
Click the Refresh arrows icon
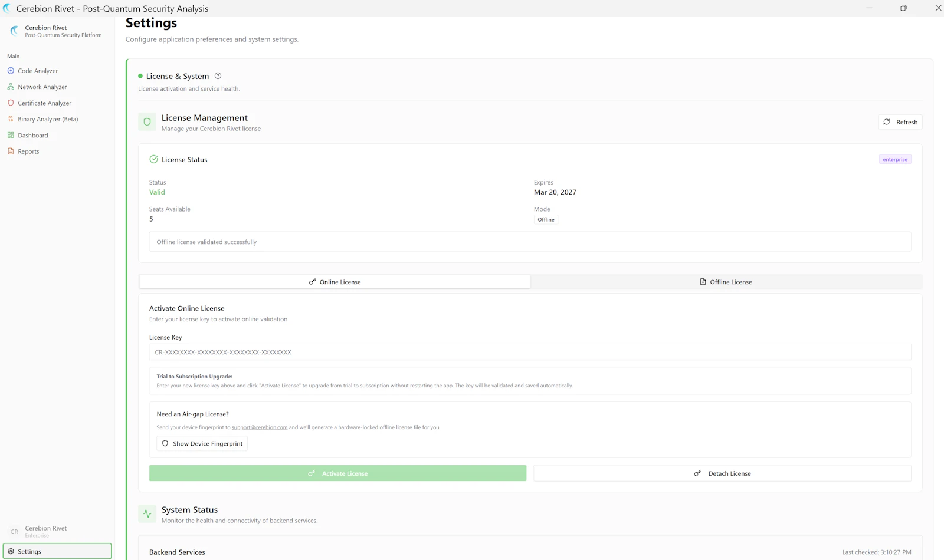click(x=886, y=122)
